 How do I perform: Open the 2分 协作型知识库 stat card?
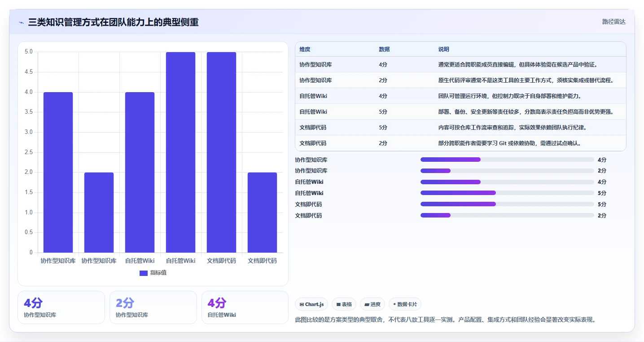click(x=153, y=307)
